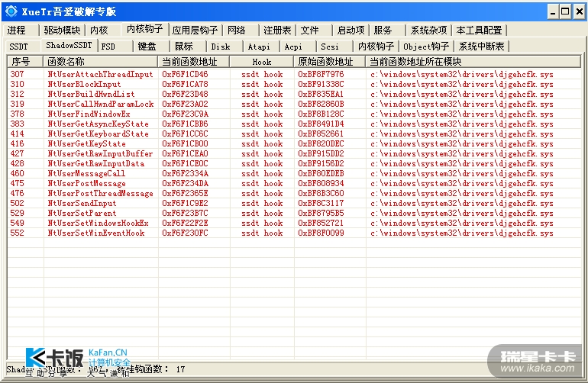
Task: Select the NtUserSetWinEventHook row
Action: (x=294, y=233)
